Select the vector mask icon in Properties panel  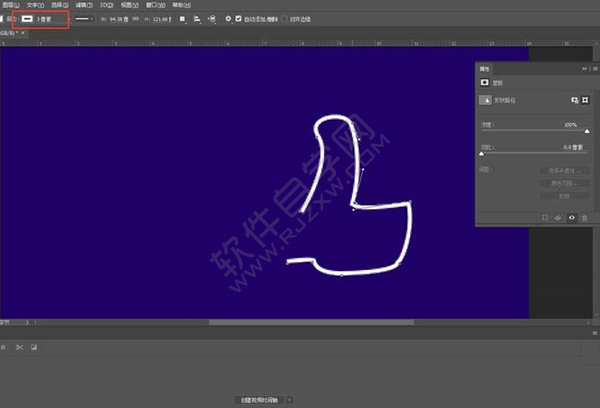click(x=585, y=100)
